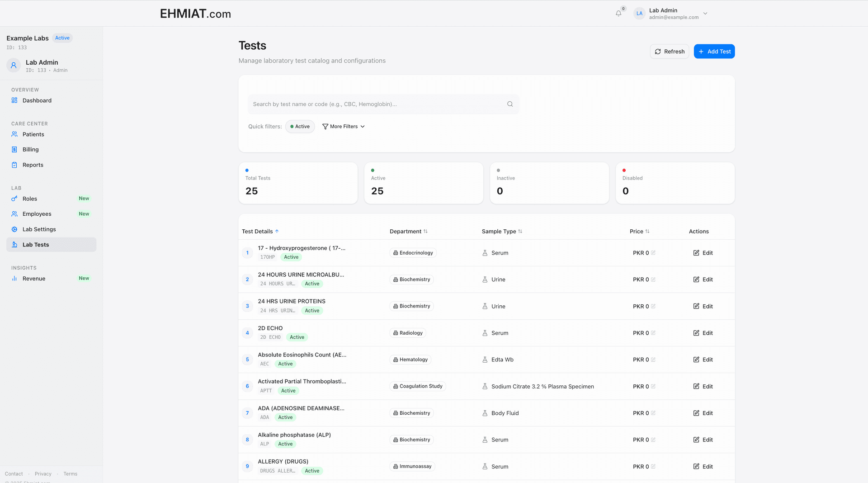Click the Coagulation Study department tag
868x483 pixels.
(418, 386)
